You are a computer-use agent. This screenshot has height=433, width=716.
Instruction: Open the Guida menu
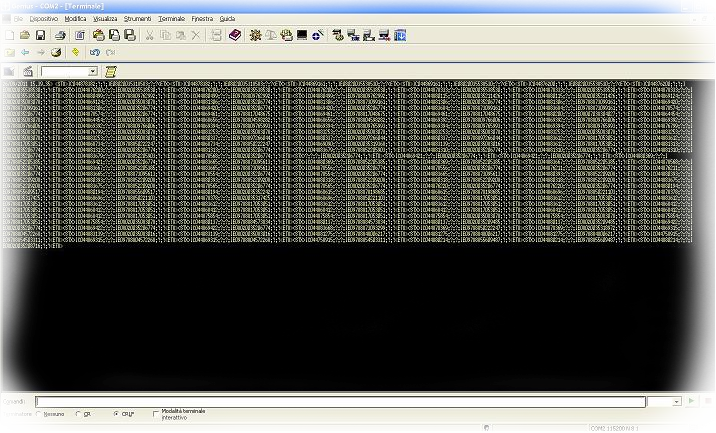tap(227, 19)
